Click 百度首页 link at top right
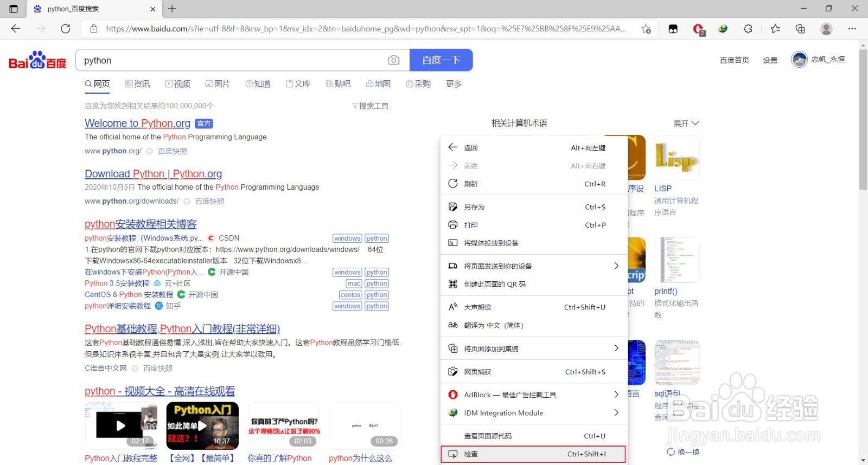The height and width of the screenshot is (465, 868). (x=735, y=60)
